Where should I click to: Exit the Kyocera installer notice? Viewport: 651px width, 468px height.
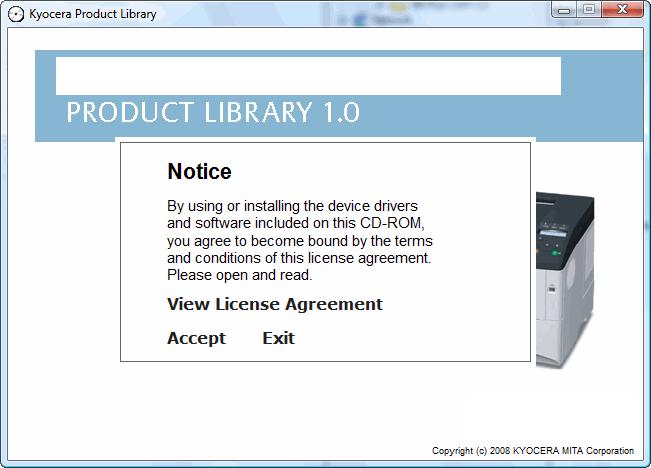[279, 338]
